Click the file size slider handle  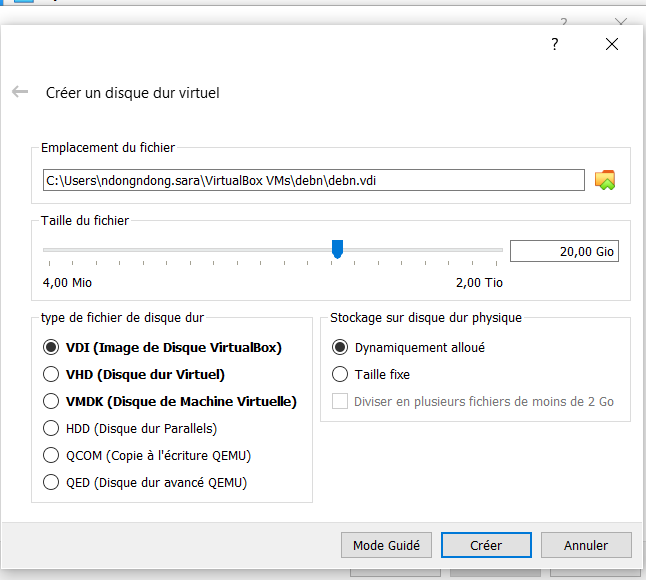(x=337, y=249)
